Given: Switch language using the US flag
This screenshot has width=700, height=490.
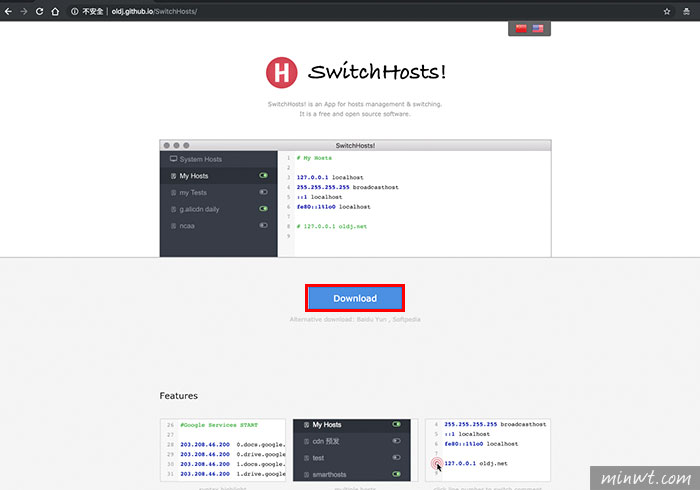Looking at the screenshot, I should [538, 29].
